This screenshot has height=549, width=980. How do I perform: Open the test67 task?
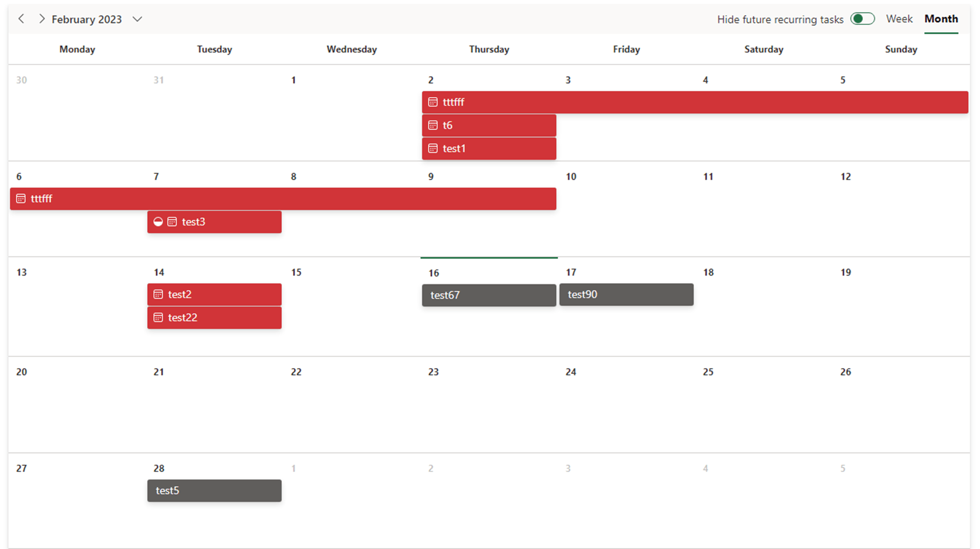point(489,296)
